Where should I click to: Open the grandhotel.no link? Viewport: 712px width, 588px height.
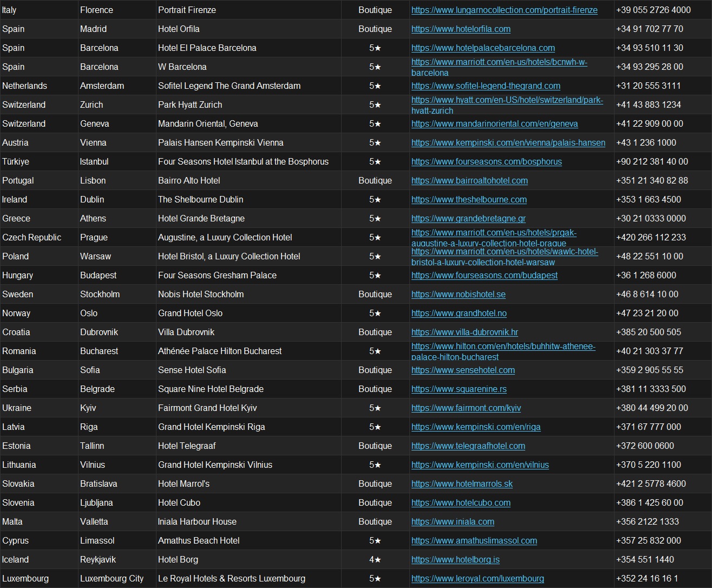click(459, 313)
